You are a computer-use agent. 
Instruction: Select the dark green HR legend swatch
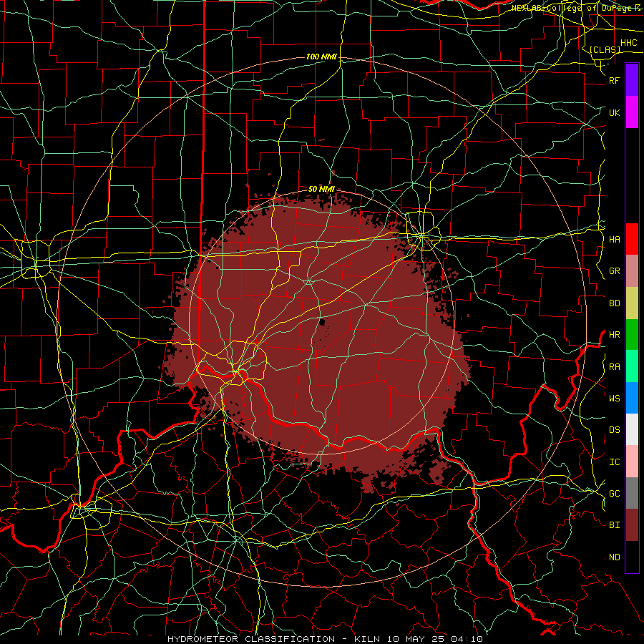pos(632,335)
